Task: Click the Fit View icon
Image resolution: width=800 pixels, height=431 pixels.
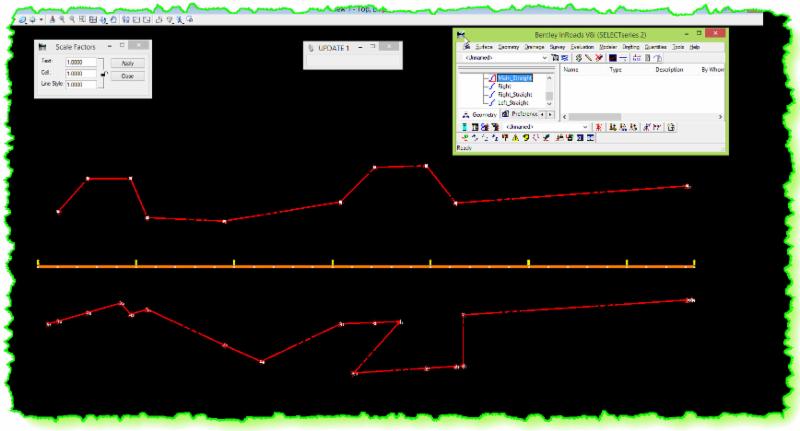Action: (x=93, y=20)
